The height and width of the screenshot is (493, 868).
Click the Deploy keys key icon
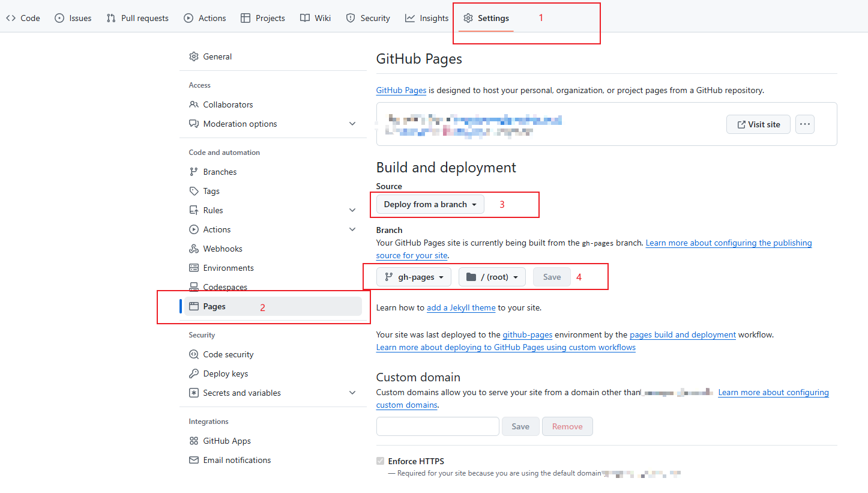(x=194, y=374)
